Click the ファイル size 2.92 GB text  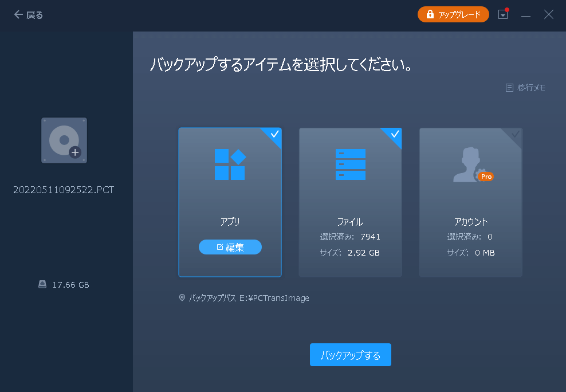pyautogui.click(x=363, y=253)
